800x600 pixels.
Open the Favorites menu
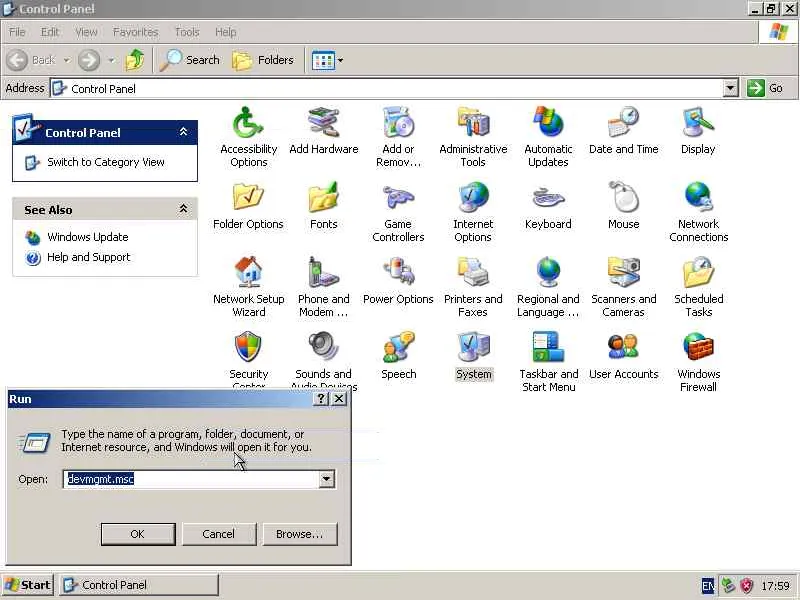point(135,32)
